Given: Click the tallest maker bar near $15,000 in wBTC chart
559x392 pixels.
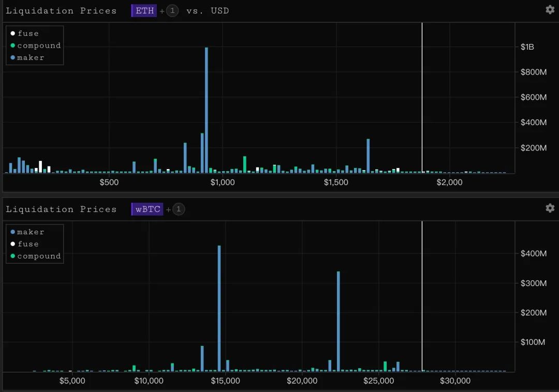Looking at the screenshot, I should coord(219,309).
